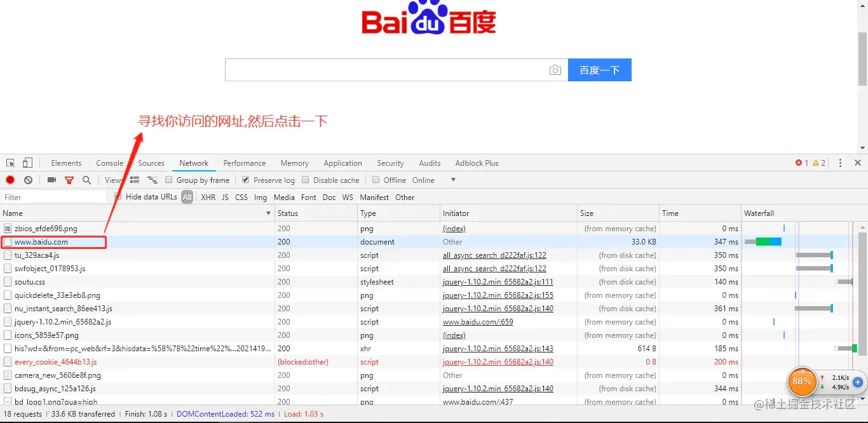Screen dimensions: 868x423
Task: Open the Sources tab
Action: coord(151,163)
